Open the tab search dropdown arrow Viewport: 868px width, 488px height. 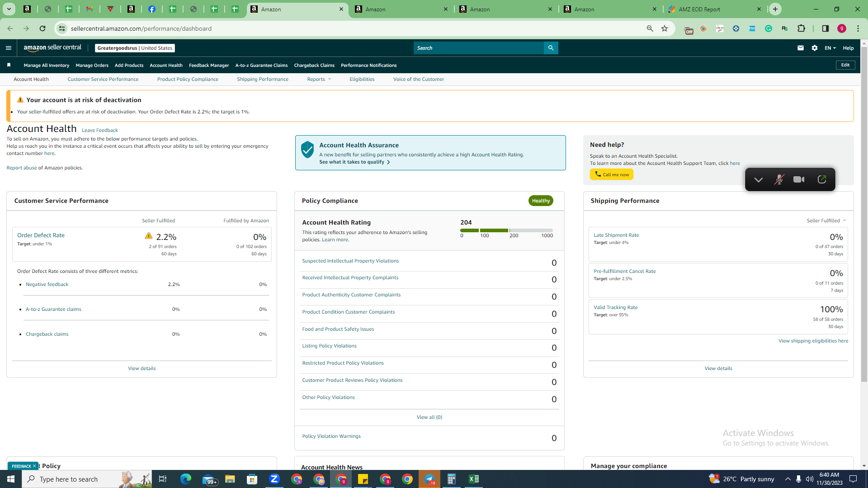pyautogui.click(x=9, y=9)
